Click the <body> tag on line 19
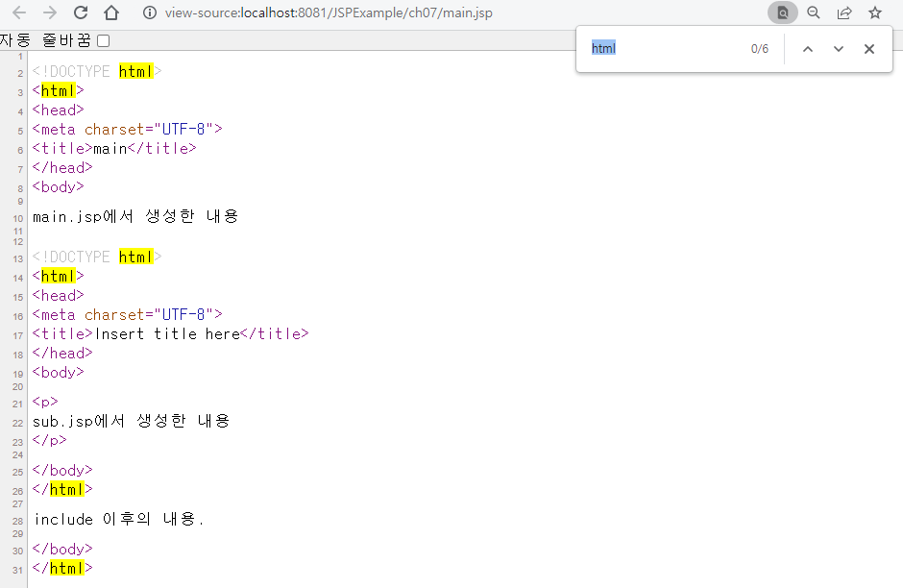 pos(59,372)
